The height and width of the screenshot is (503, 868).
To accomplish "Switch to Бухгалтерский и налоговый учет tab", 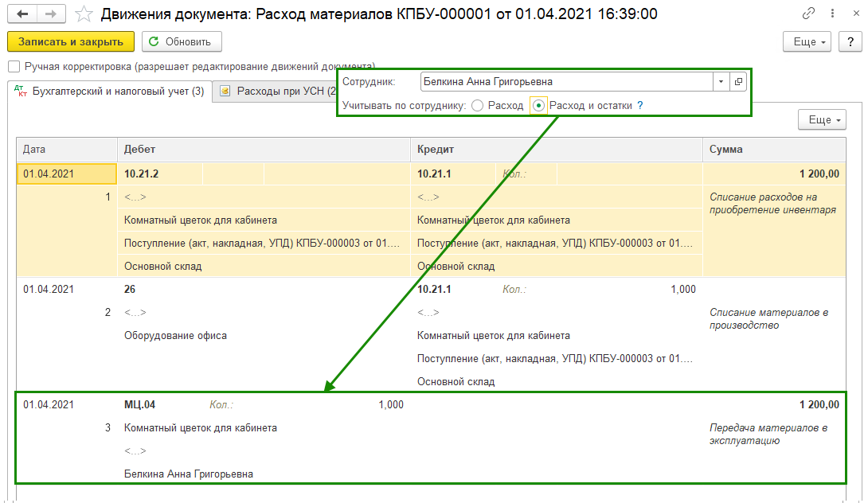I will point(110,92).
